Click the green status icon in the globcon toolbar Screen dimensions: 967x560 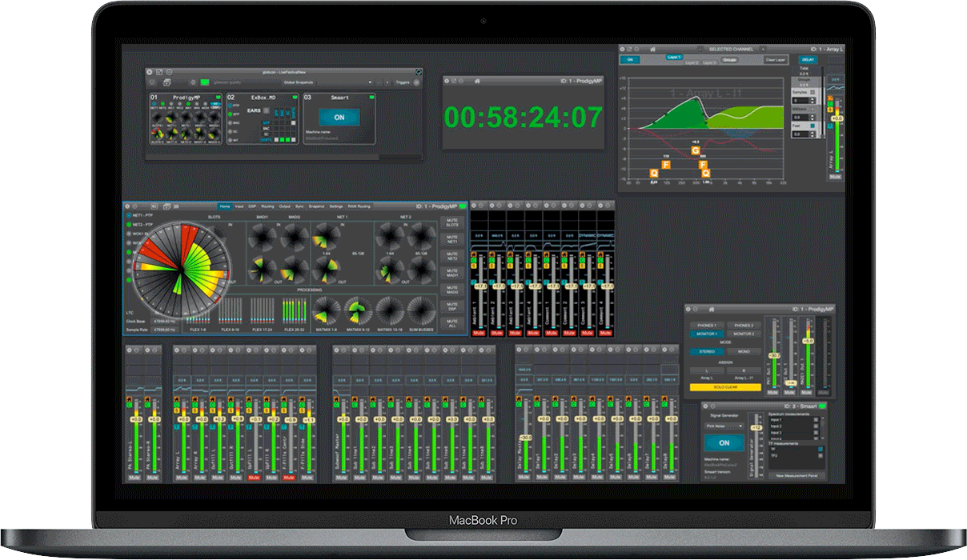coord(204,82)
